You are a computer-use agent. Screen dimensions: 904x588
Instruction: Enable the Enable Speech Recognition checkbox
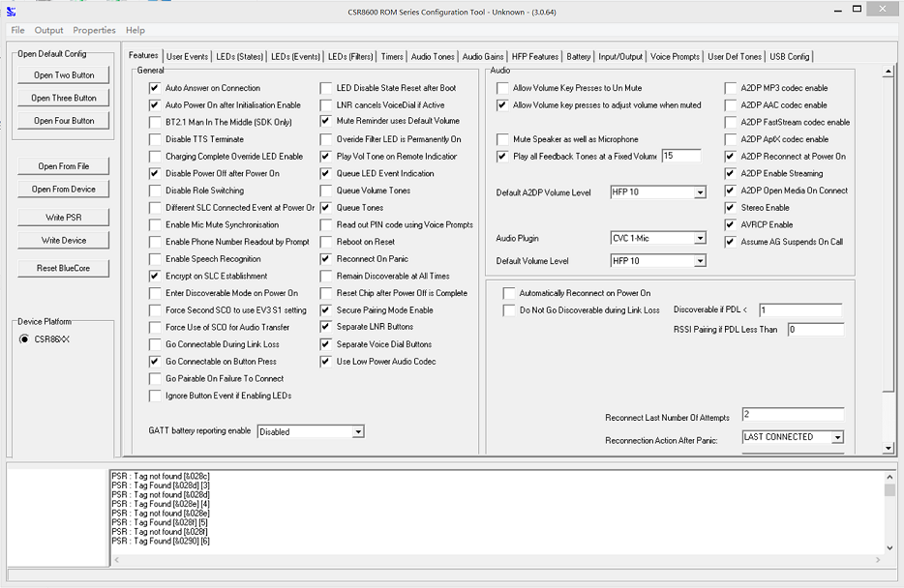pos(155,259)
